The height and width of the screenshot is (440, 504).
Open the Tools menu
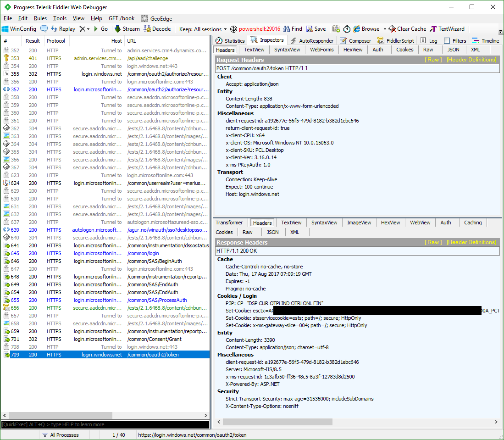point(60,18)
